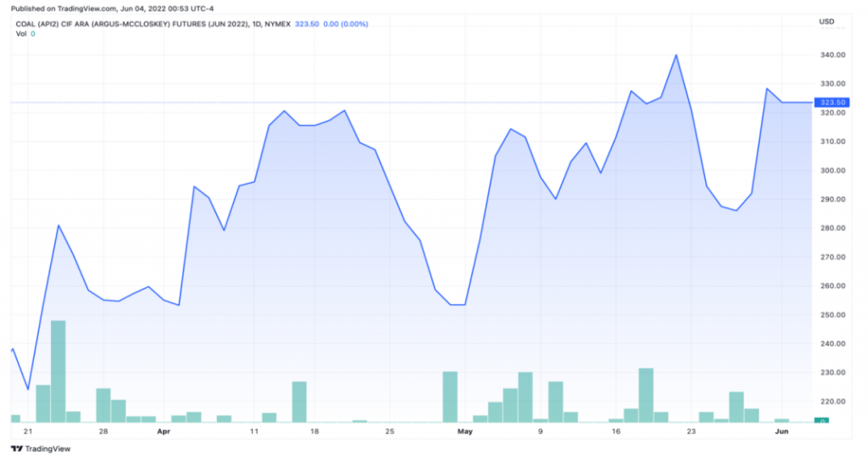Click the 330.00 price axis label
Viewport: 868px width, 467px height.
(x=832, y=84)
